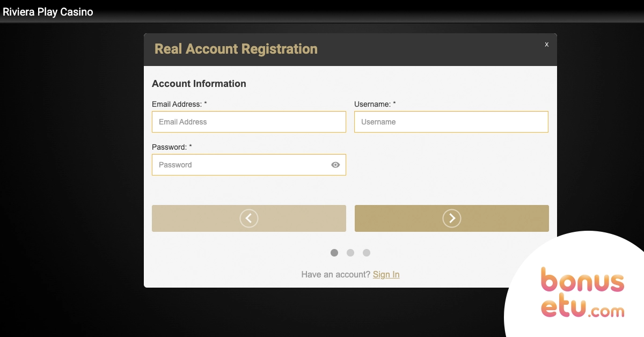Click the Account Information section heading
The image size is (644, 337).
[199, 84]
